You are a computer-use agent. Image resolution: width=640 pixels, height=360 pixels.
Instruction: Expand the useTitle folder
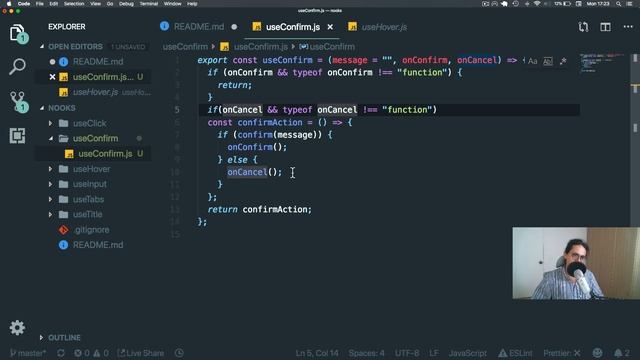[50, 215]
